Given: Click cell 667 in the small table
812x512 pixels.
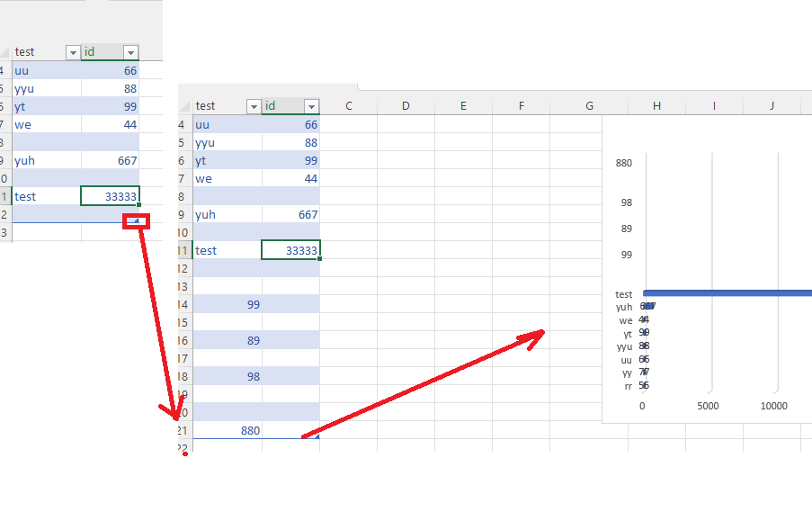Looking at the screenshot, I should click(110, 161).
